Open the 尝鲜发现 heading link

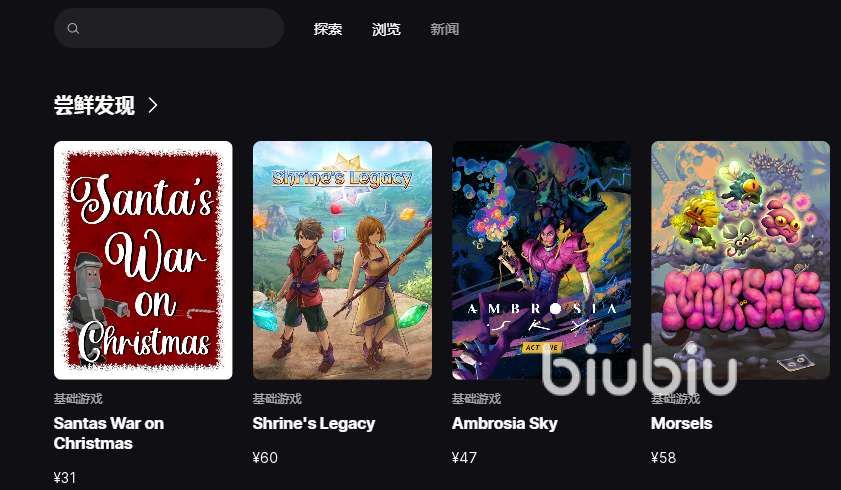(94, 105)
